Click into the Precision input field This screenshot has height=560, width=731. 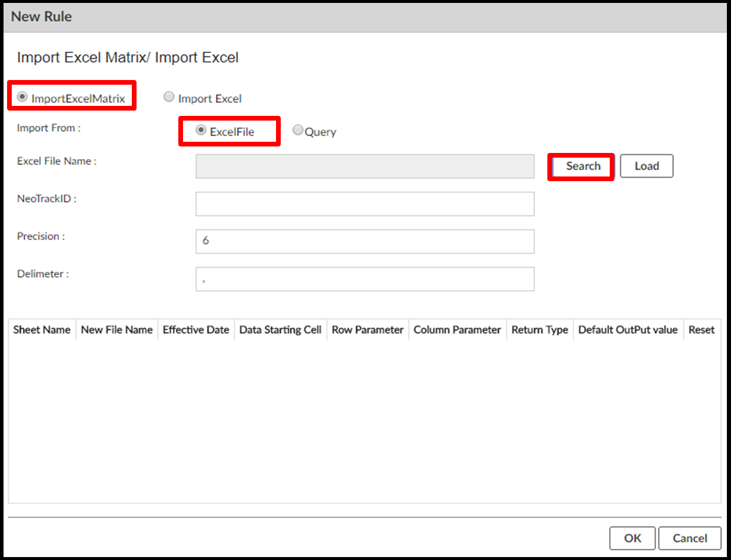[364, 242]
